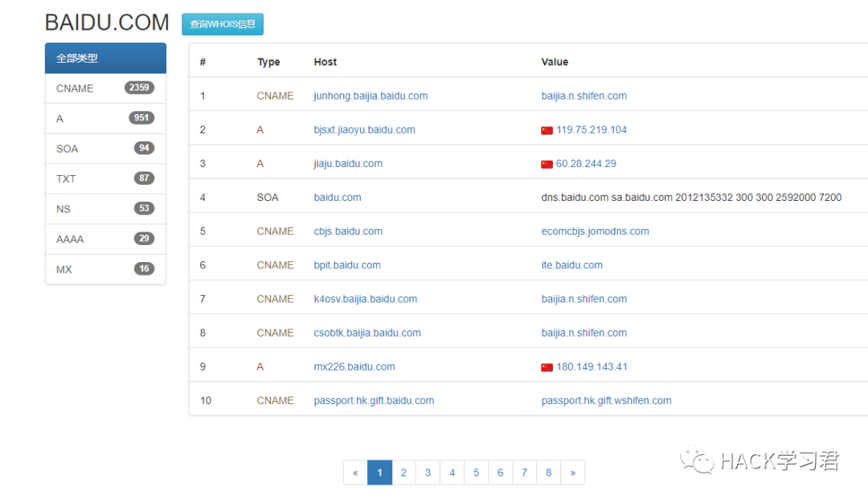This screenshot has height=499, width=868.
Task: Open the baidu.com SOA host link
Action: click(x=337, y=198)
